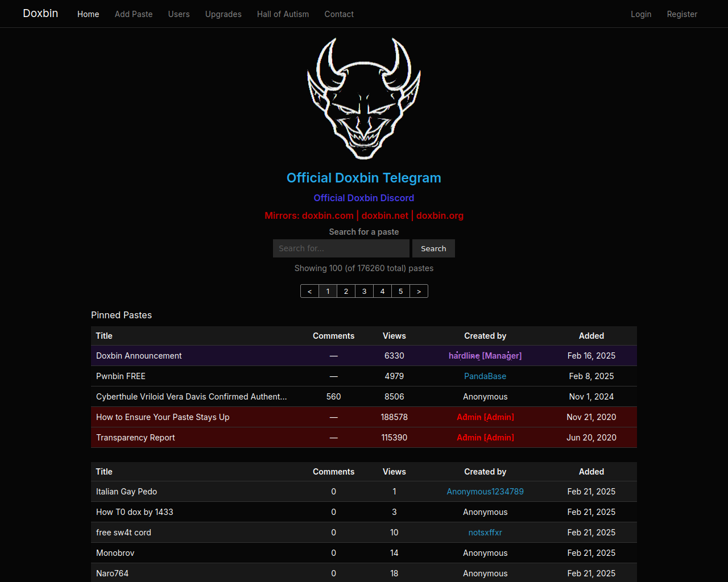
Task: Follow the doxbin.com mirror link
Action: [328, 215]
